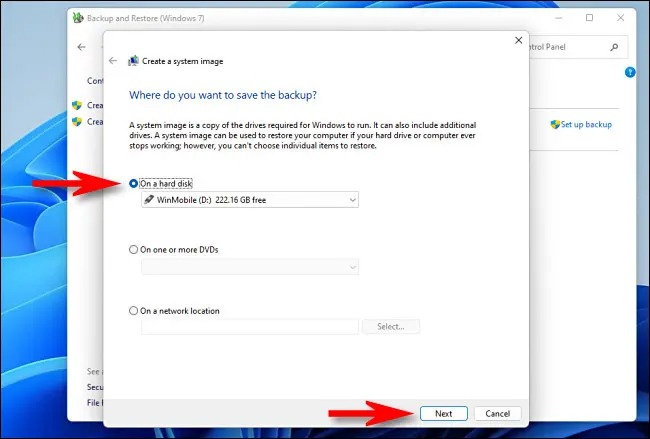Open help via the blue question mark icon
This screenshot has height=439, width=650.
(x=630, y=73)
